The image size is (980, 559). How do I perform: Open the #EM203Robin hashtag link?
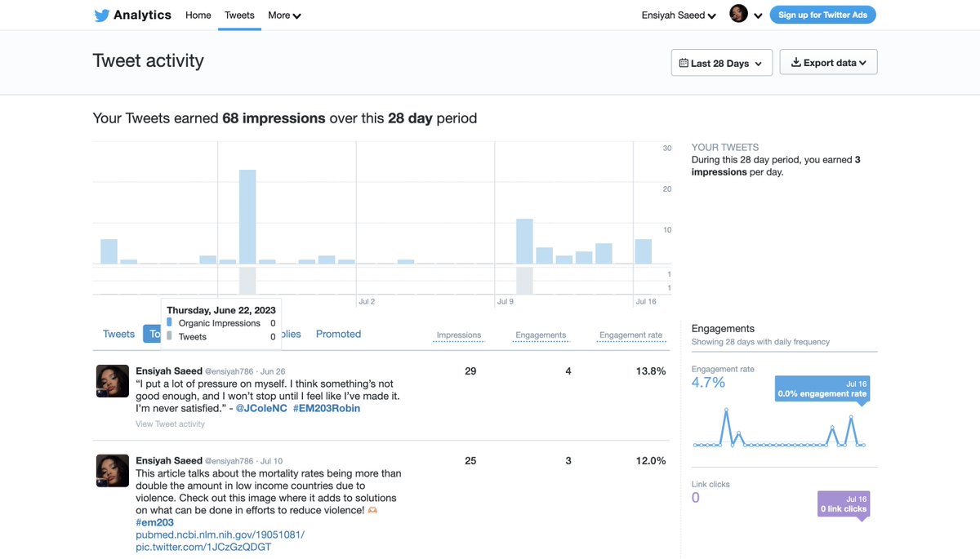(x=327, y=408)
